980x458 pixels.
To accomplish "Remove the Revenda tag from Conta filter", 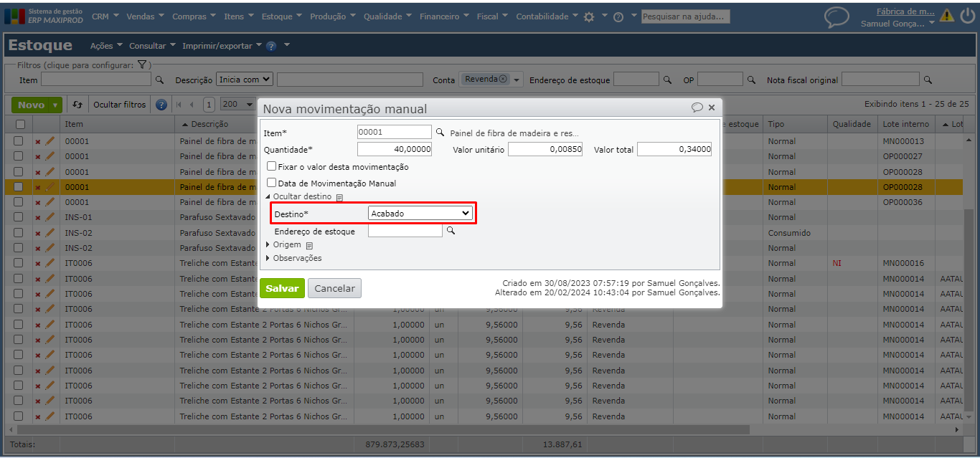I will tap(503, 80).
